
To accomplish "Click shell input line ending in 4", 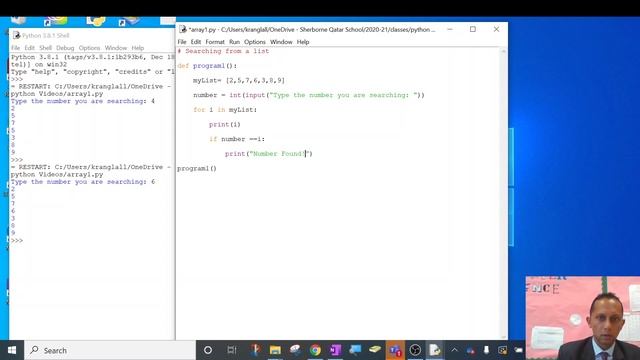I will coord(83,101).
